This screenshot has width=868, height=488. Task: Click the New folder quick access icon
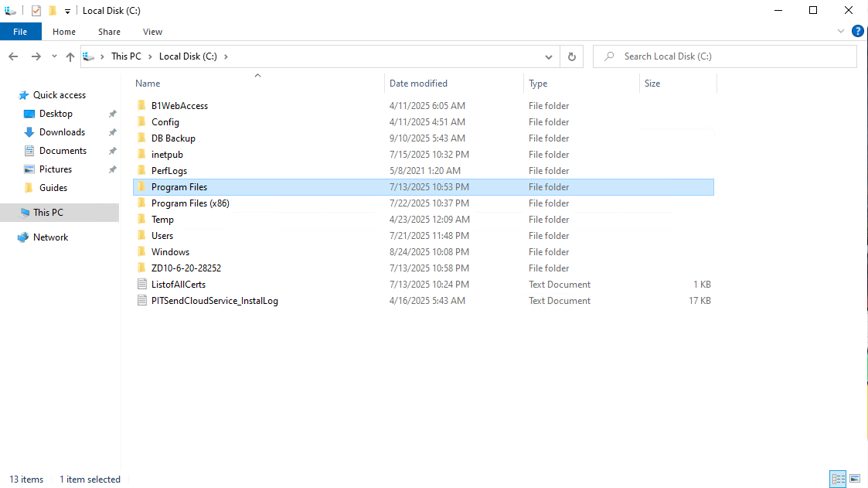point(53,11)
